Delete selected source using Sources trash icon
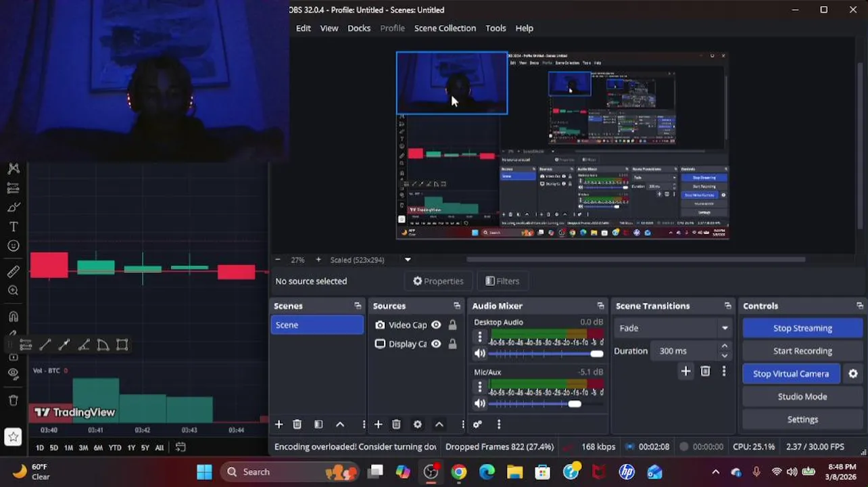The image size is (868, 487). coord(396,424)
